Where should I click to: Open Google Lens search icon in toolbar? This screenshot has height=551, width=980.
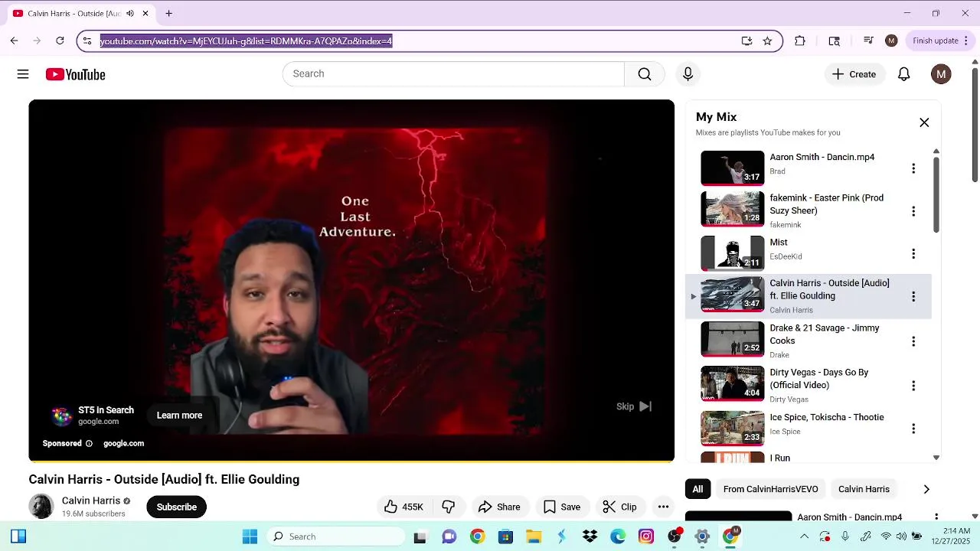pyautogui.click(x=835, y=41)
